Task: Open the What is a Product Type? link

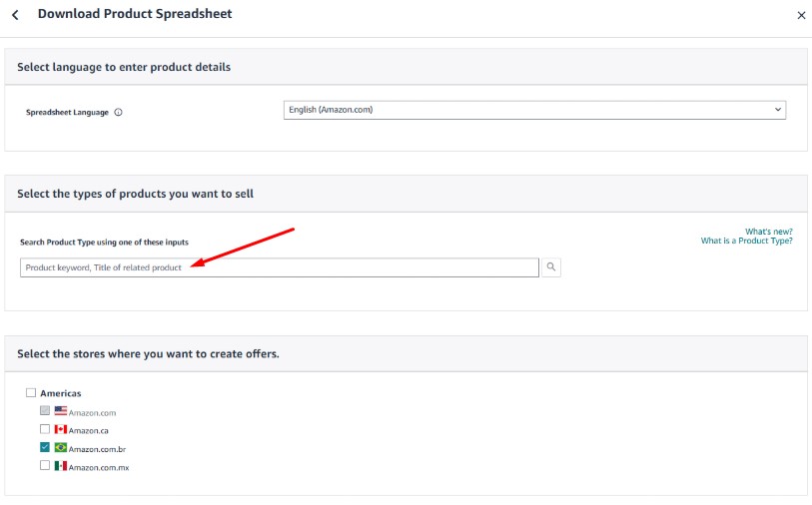Action: click(x=746, y=241)
